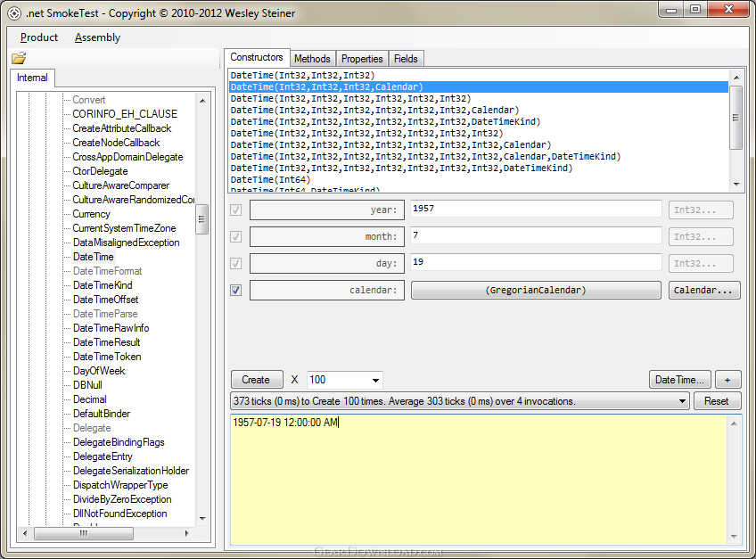756x559 pixels.
Task: Click the Int32... button for day
Action: coord(701,263)
